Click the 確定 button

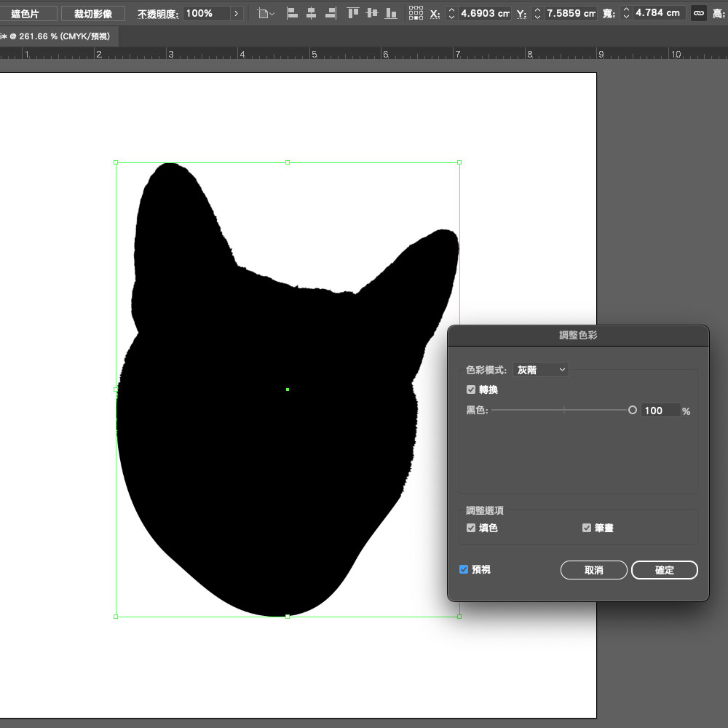tap(664, 570)
